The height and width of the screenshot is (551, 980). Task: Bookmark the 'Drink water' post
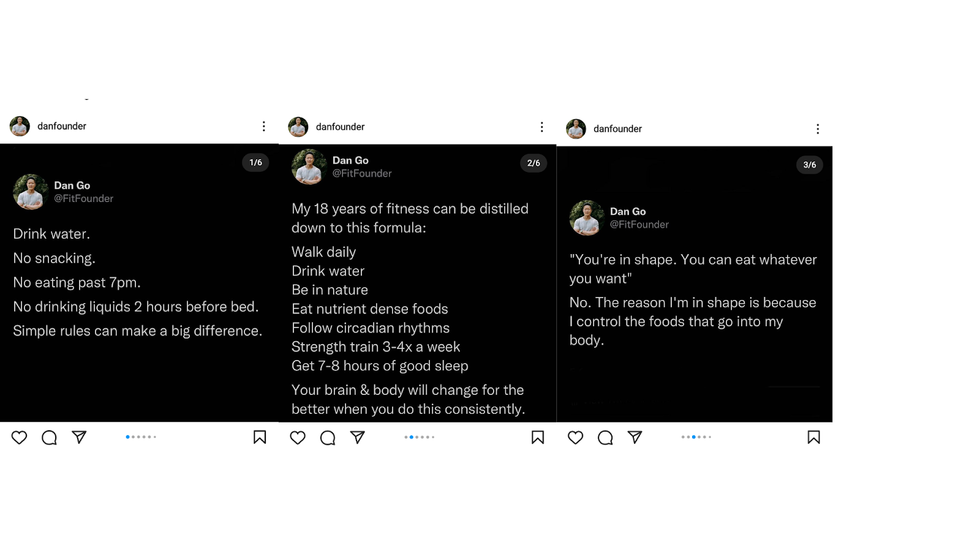coord(260,437)
